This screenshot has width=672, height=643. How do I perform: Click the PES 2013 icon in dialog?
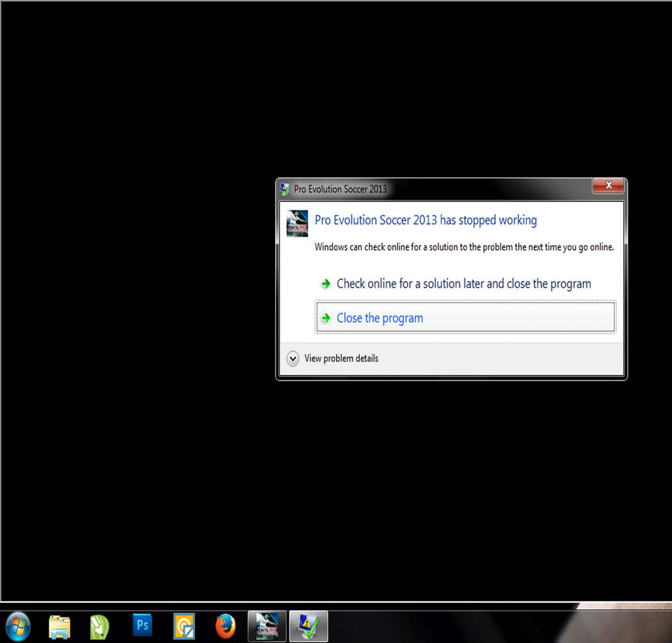297,223
